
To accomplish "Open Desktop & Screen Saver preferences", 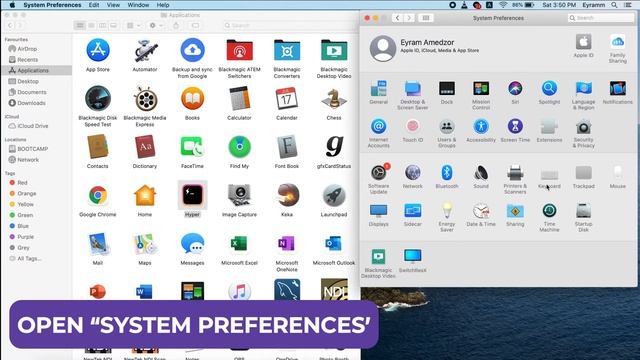I will coord(413,95).
